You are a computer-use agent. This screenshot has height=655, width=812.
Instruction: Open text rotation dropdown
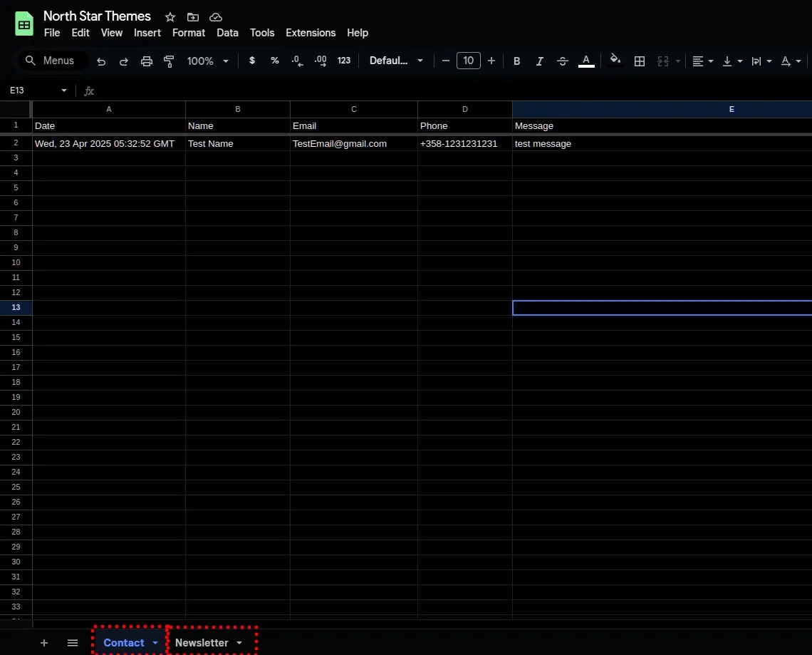[791, 61]
